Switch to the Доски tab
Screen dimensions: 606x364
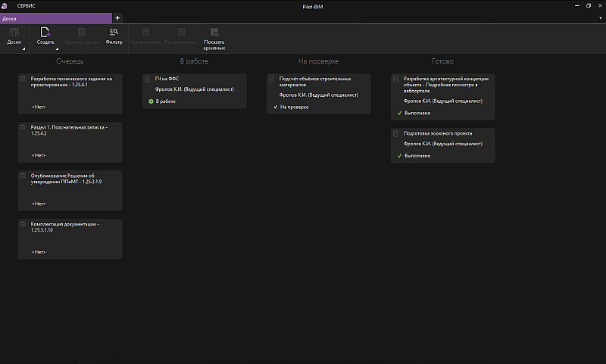click(x=56, y=17)
